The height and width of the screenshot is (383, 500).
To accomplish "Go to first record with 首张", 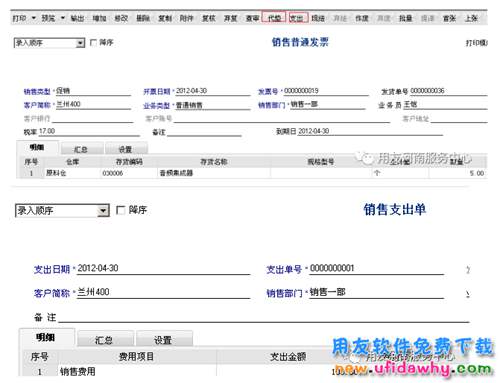I will coord(449,18).
